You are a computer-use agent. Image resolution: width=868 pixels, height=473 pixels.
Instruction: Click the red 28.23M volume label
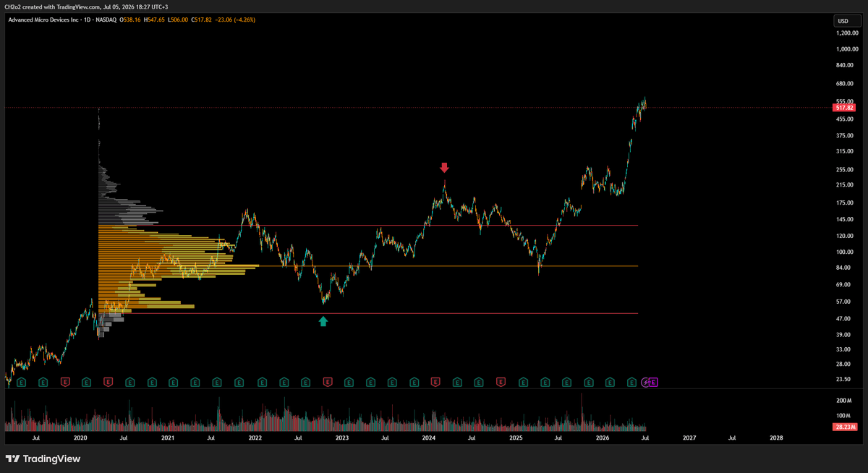[x=844, y=427]
